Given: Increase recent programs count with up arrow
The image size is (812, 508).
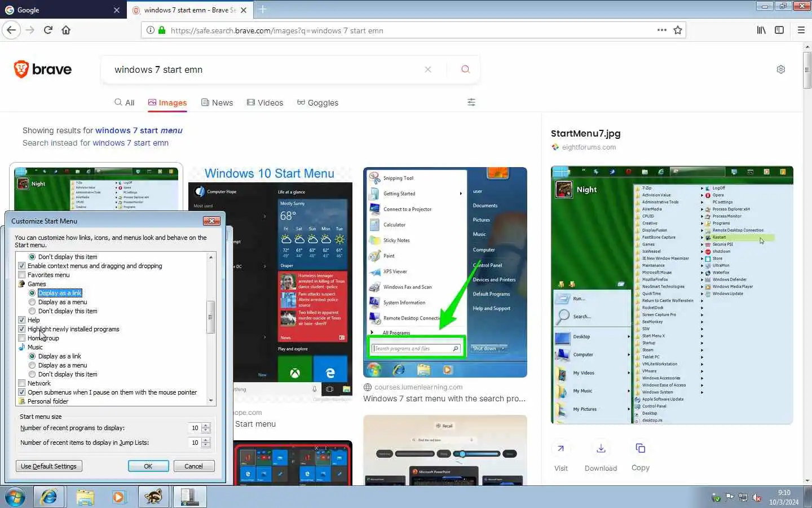Looking at the screenshot, I should tap(206, 426).
